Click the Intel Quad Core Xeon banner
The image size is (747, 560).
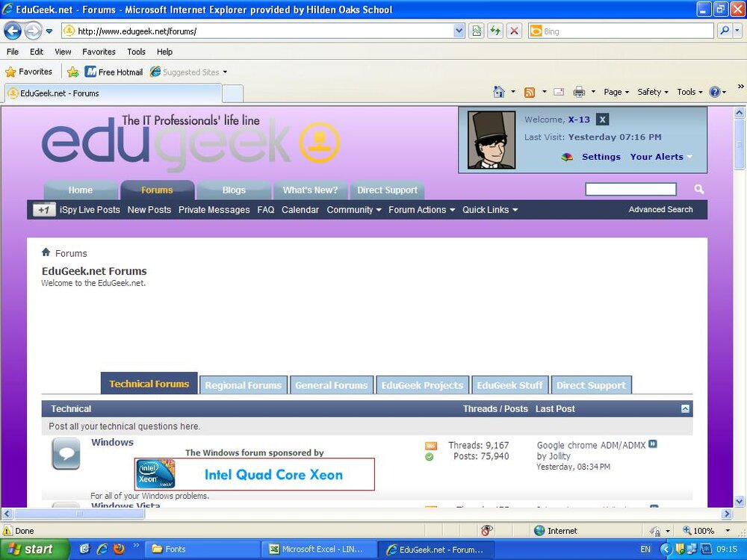[255, 474]
